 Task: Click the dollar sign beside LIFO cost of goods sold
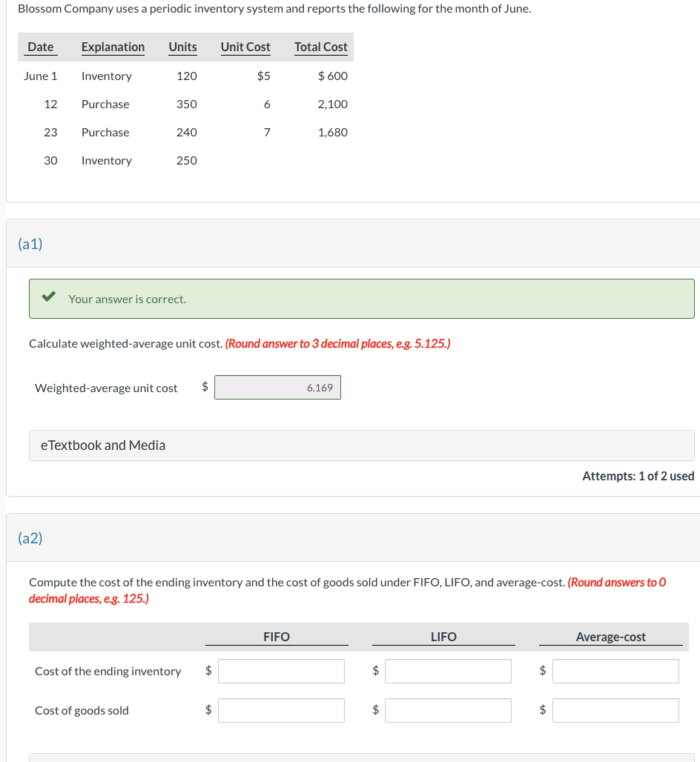click(x=374, y=710)
